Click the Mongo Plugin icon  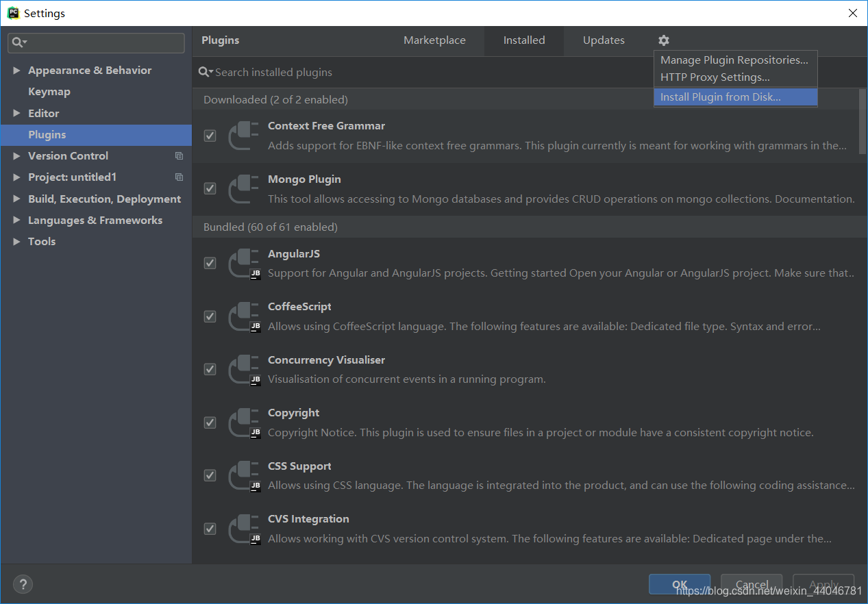pyautogui.click(x=243, y=189)
